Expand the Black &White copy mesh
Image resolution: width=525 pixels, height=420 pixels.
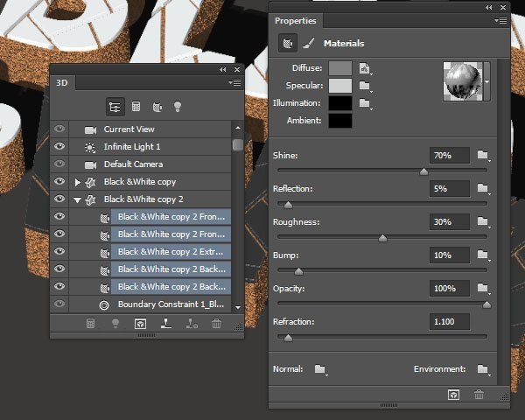(77, 182)
